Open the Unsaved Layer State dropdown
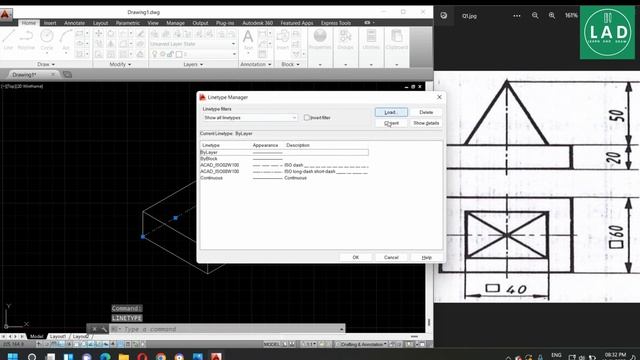This screenshot has height=360, width=640. [193, 44]
